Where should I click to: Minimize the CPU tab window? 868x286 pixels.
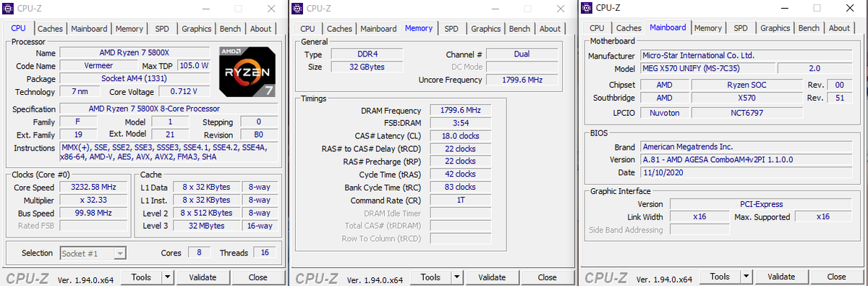tap(207, 9)
